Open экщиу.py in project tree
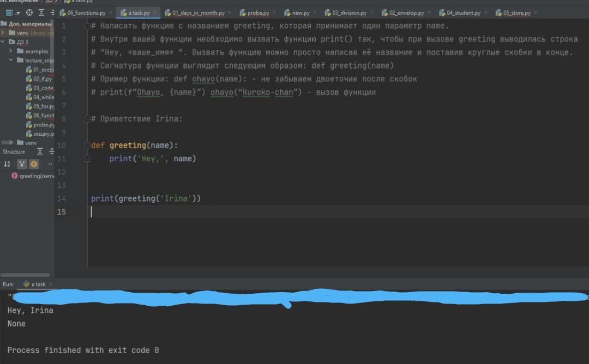The image size is (589, 364). 40,134
